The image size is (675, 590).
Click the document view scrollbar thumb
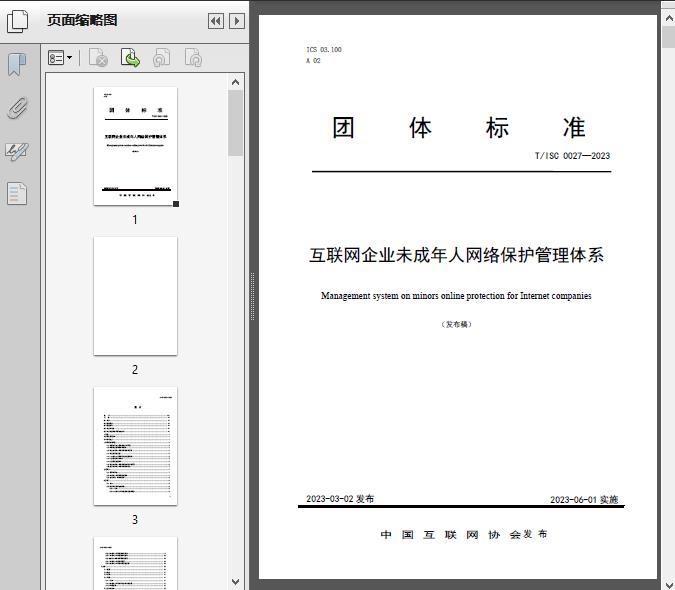(x=669, y=37)
